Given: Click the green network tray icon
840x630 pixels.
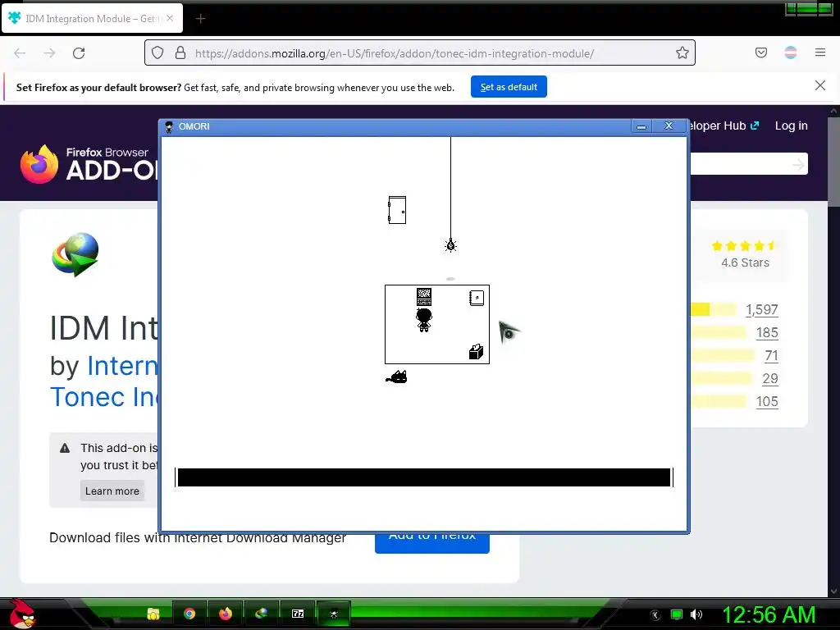Looking at the screenshot, I should point(677,615).
